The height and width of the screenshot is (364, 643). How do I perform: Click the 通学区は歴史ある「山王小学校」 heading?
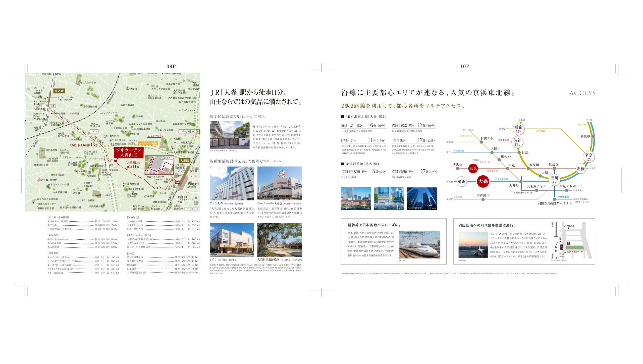(x=238, y=117)
